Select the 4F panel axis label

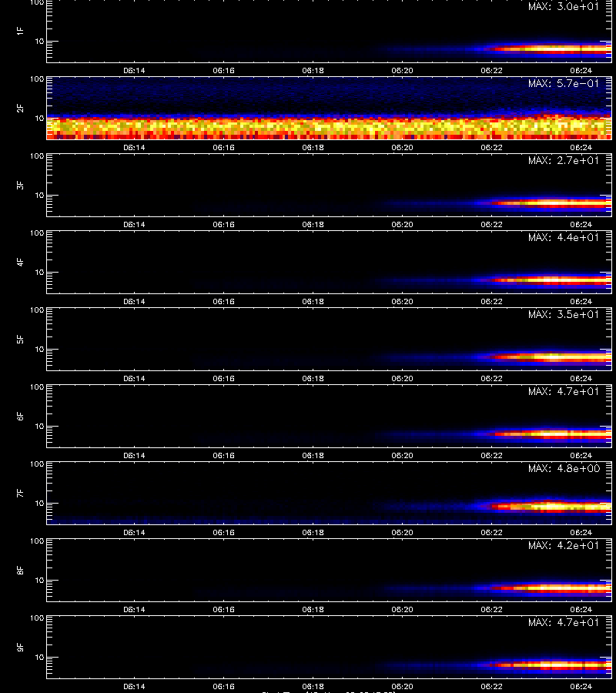[x=20, y=262]
